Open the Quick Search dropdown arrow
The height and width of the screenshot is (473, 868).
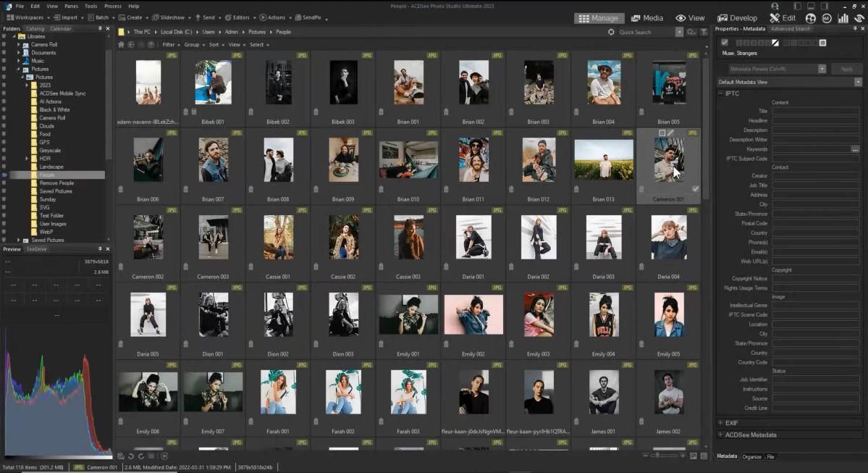(x=679, y=32)
